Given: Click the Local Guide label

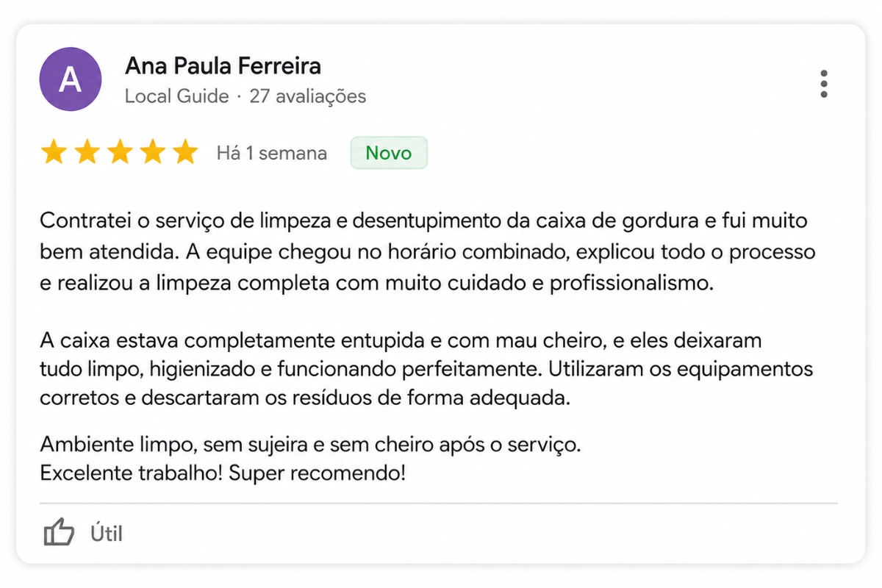Looking at the screenshot, I should tap(176, 96).
